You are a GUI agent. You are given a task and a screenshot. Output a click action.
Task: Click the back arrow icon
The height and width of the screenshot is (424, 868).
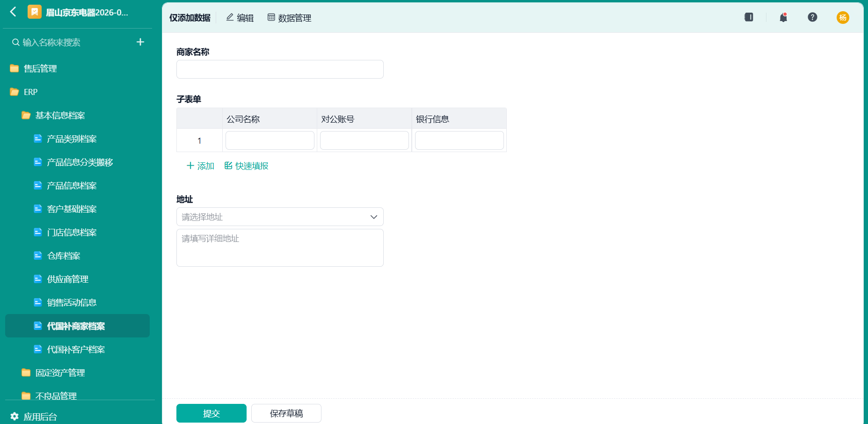[x=13, y=12]
